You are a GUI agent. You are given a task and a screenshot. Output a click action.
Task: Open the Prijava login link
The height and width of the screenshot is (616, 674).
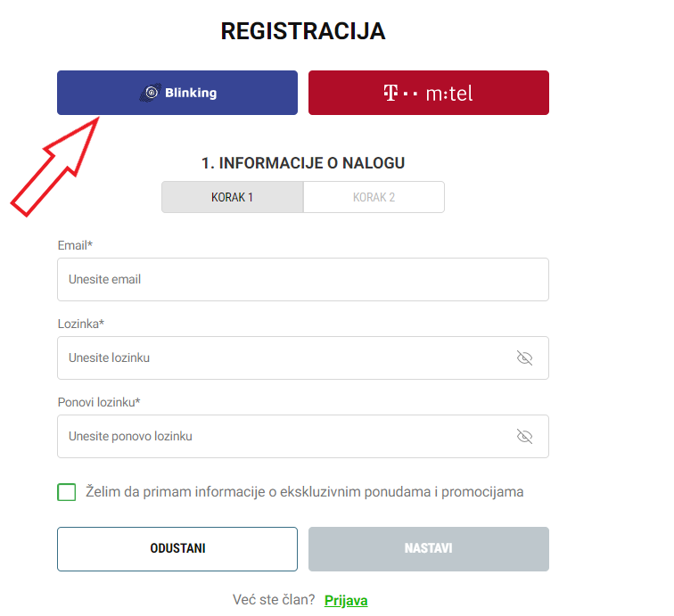[346, 601]
